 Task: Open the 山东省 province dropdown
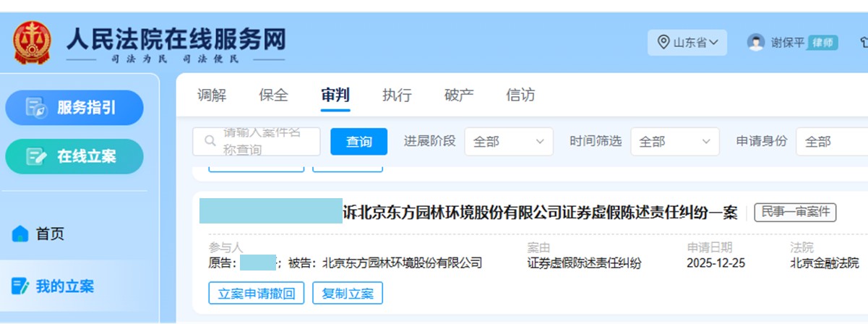point(687,43)
